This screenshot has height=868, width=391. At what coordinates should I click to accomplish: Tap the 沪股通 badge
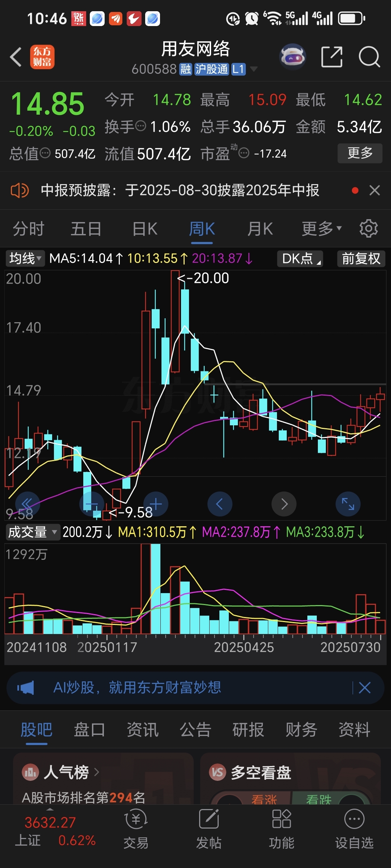pos(211,69)
